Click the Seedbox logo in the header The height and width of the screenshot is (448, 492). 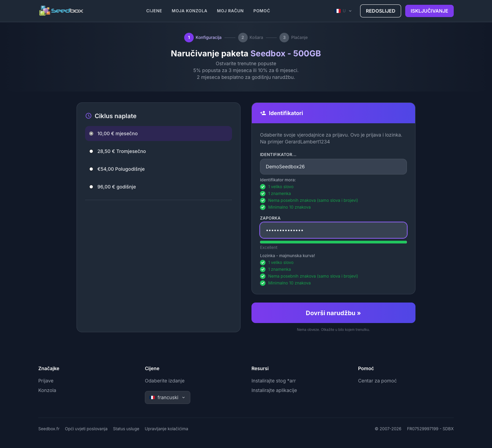pyautogui.click(x=61, y=11)
